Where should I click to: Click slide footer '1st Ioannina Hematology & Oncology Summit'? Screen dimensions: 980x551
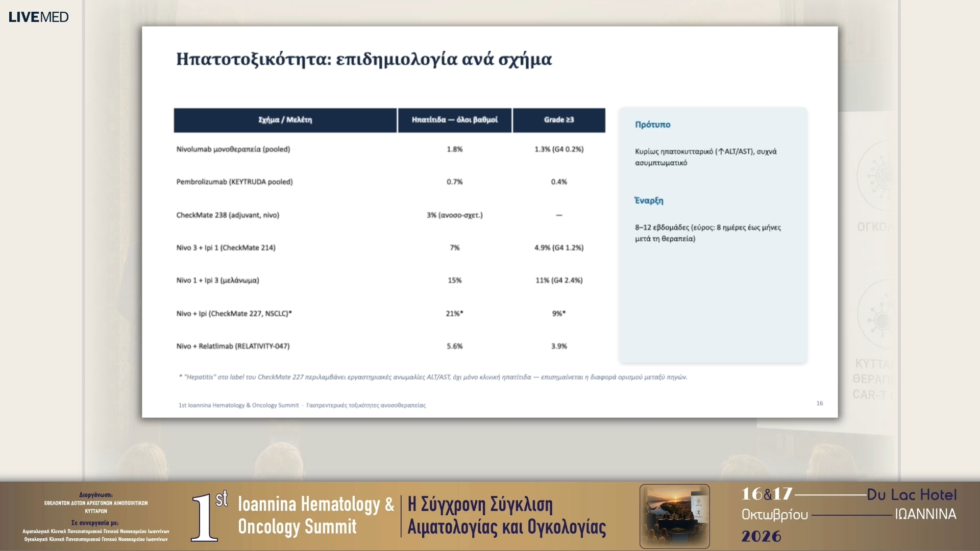click(238, 405)
